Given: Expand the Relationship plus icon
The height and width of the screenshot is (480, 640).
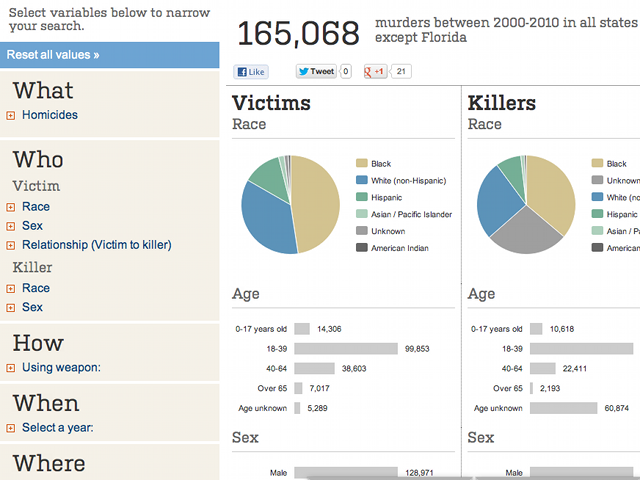Looking at the screenshot, I should (11, 246).
